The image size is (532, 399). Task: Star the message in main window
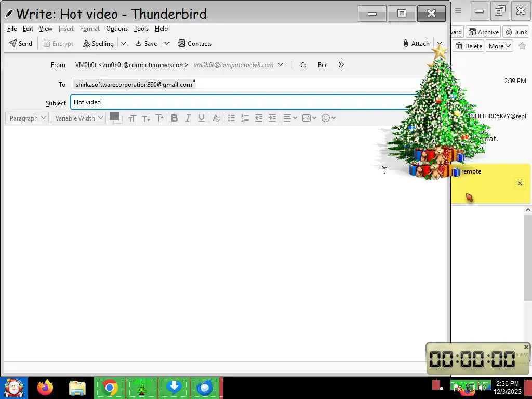(522, 46)
